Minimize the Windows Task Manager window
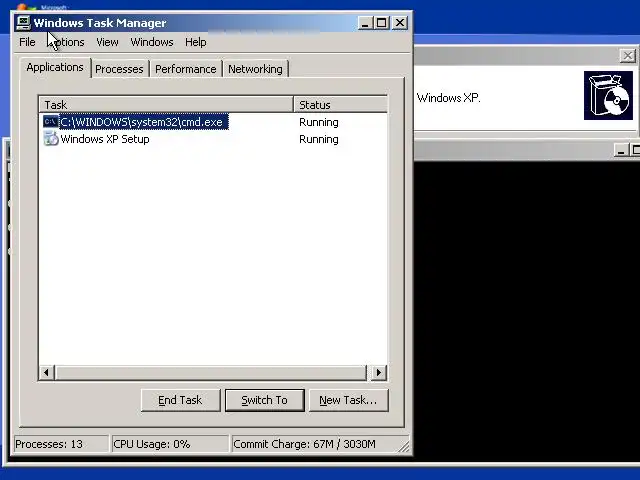Viewport: 640px width, 480px height. [365, 23]
